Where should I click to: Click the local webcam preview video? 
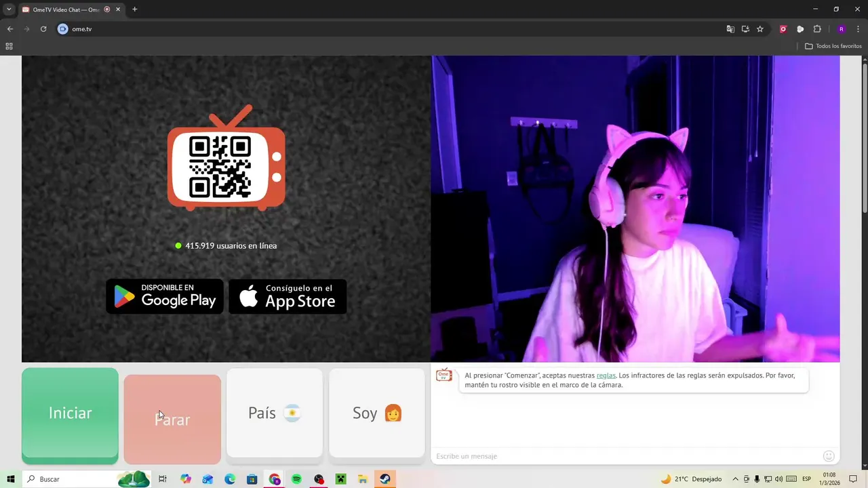point(635,209)
